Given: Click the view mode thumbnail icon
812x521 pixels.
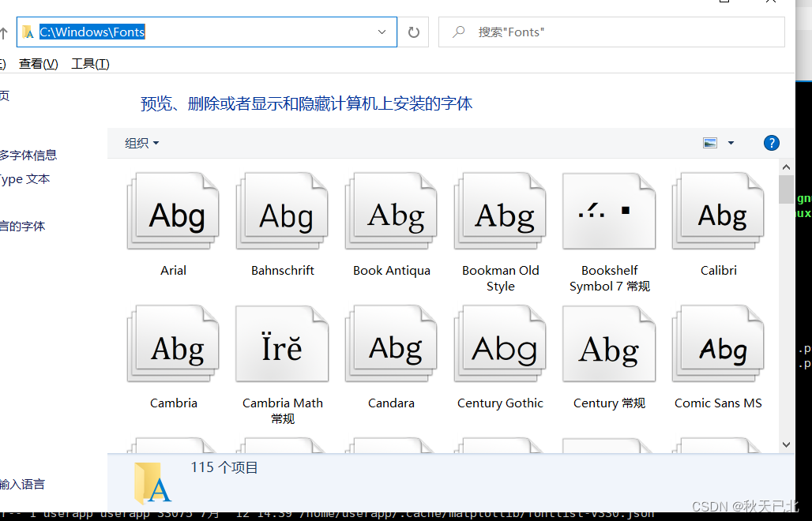Looking at the screenshot, I should coord(710,143).
